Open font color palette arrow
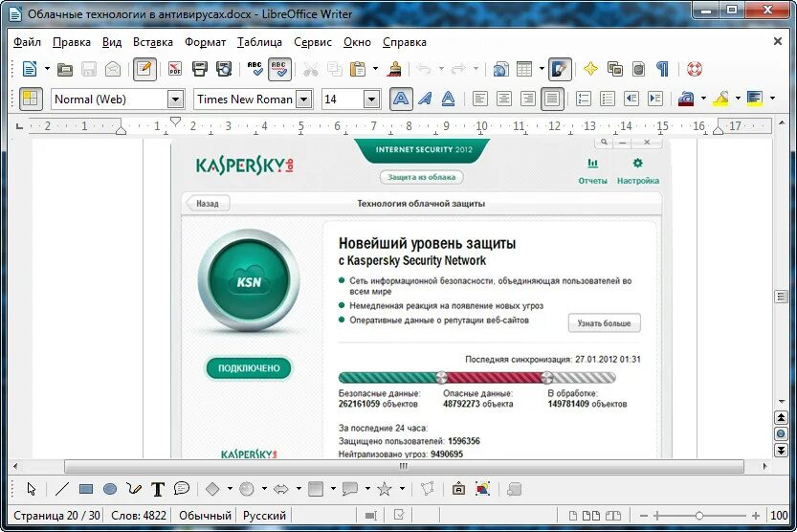The width and height of the screenshot is (797, 532). coord(703,98)
